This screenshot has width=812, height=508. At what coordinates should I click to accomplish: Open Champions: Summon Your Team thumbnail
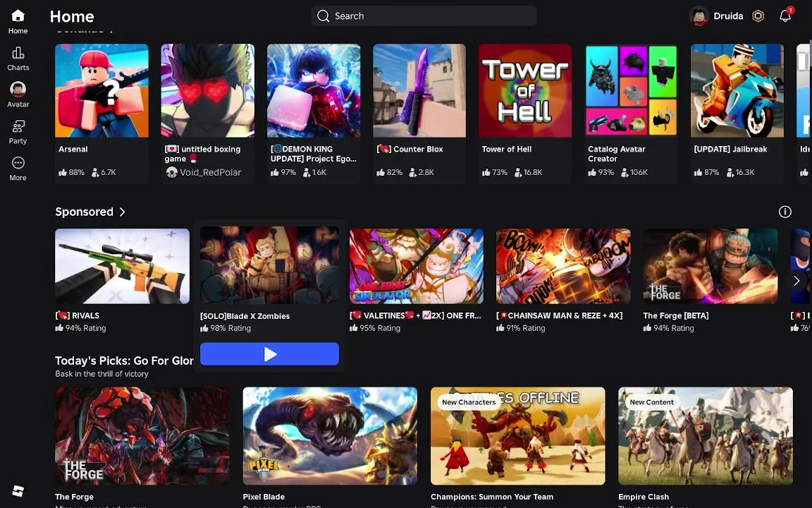pyautogui.click(x=518, y=436)
